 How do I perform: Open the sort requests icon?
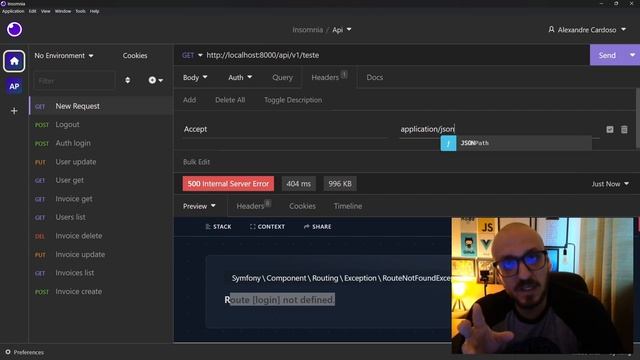(x=127, y=80)
